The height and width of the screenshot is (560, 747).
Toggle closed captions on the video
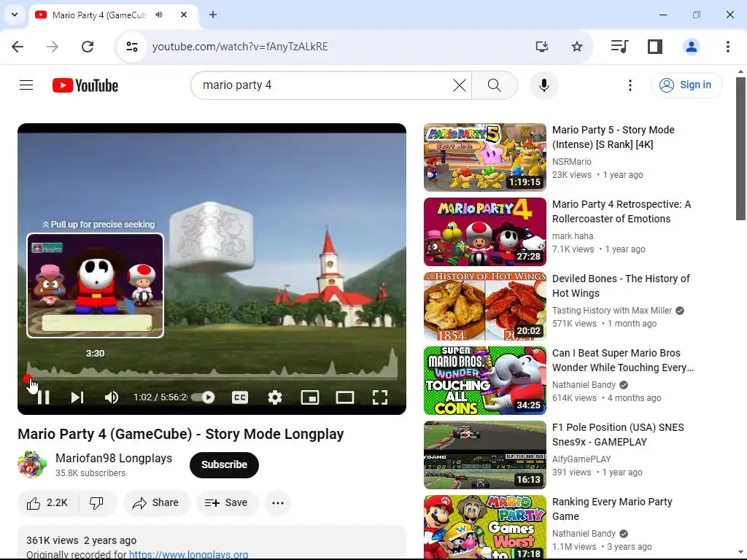pyautogui.click(x=239, y=397)
